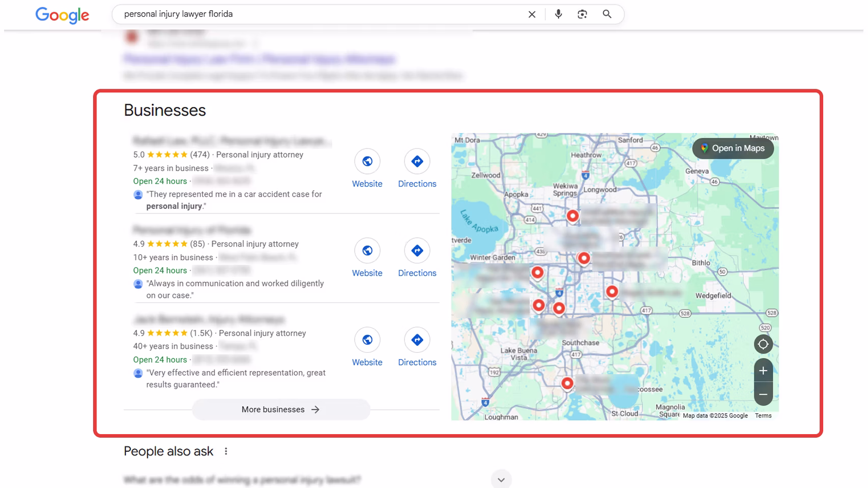Image resolution: width=868 pixels, height=488 pixels.
Task: Click the More businesses button
Action: (281, 410)
